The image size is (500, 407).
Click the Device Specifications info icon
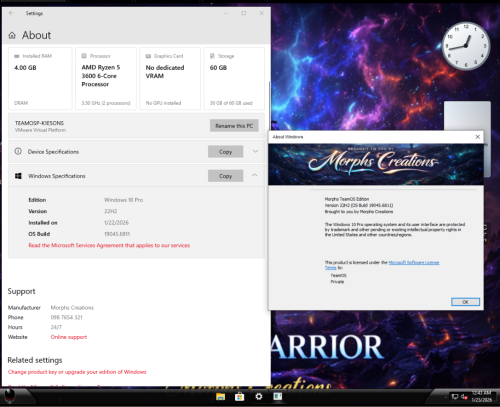(x=18, y=151)
